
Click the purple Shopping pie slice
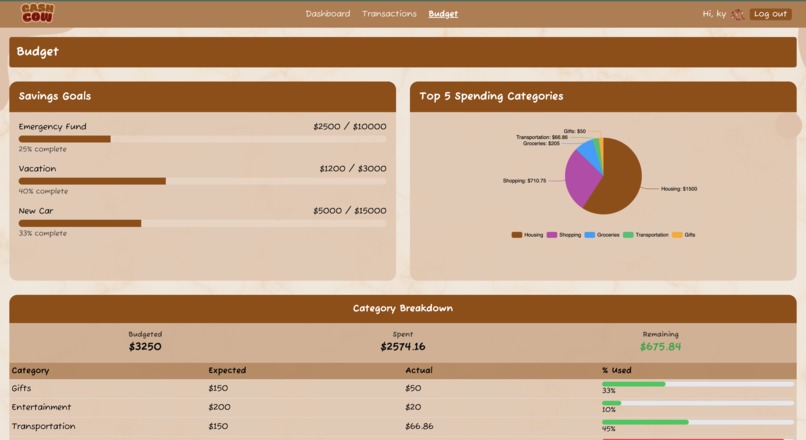(580, 177)
